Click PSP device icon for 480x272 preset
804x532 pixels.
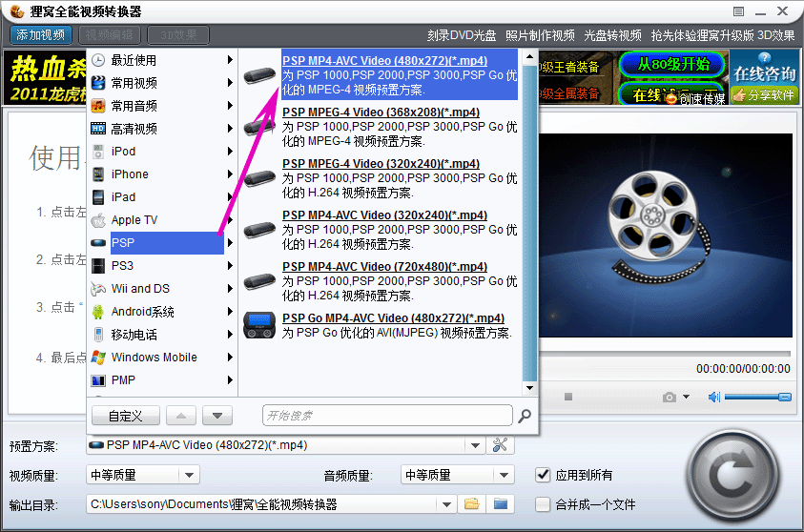(x=259, y=76)
